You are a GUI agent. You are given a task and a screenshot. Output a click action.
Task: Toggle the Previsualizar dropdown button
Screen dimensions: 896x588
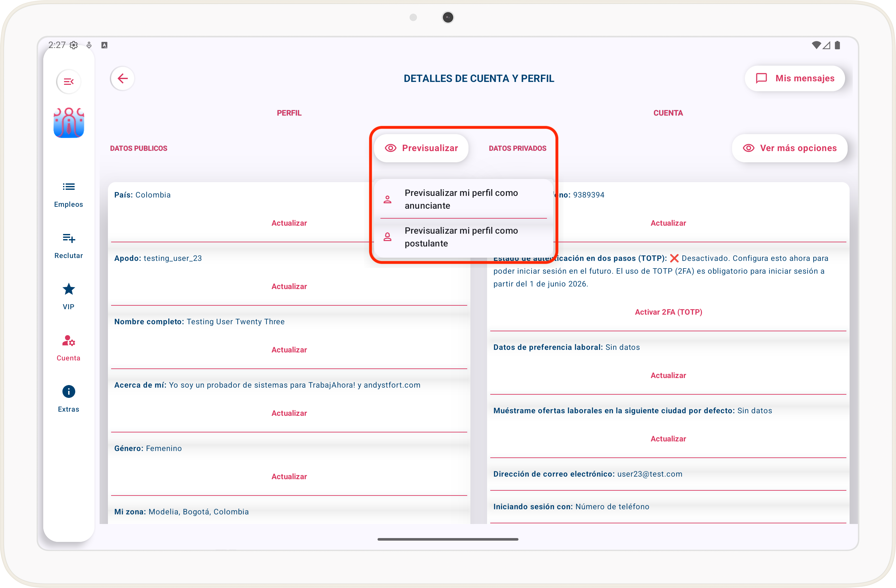pos(421,148)
